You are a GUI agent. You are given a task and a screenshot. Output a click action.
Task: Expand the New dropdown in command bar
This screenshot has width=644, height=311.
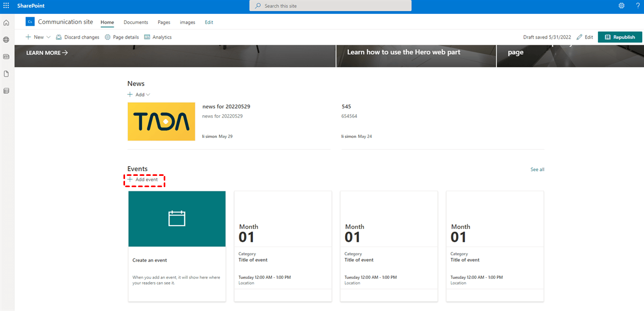[38, 37]
